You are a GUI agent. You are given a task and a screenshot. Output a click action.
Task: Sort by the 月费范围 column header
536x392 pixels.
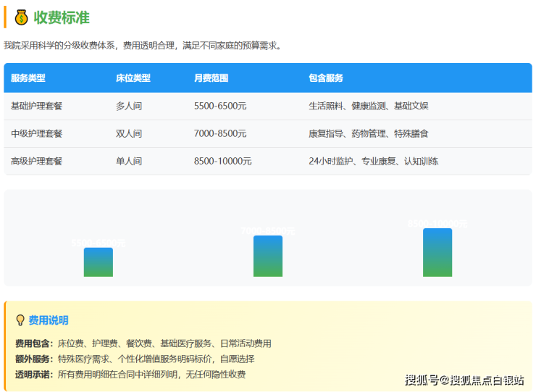[x=211, y=78]
